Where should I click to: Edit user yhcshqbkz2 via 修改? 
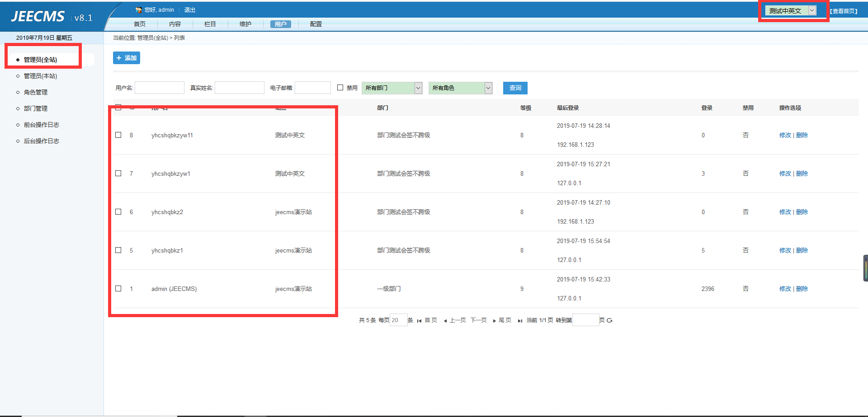pos(785,212)
